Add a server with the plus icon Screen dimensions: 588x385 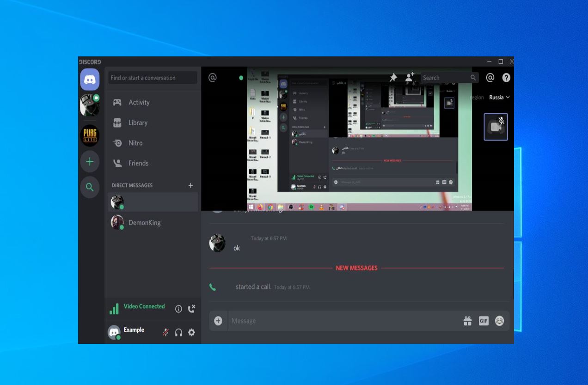click(90, 162)
